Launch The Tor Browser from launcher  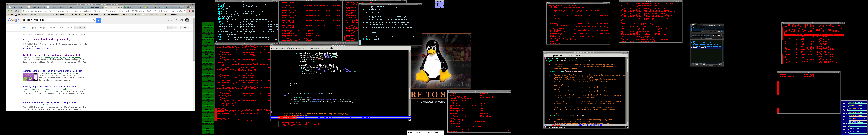(x=208, y=75)
